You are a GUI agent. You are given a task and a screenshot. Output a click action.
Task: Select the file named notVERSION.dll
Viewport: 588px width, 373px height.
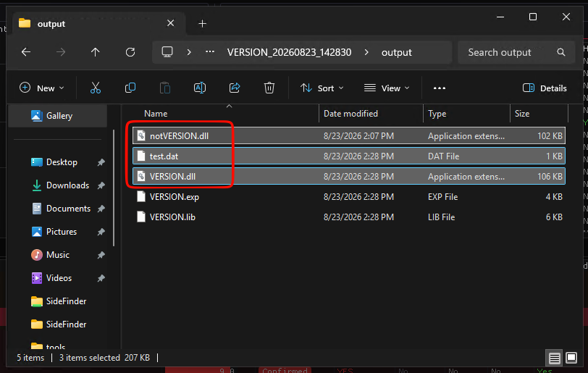point(180,136)
